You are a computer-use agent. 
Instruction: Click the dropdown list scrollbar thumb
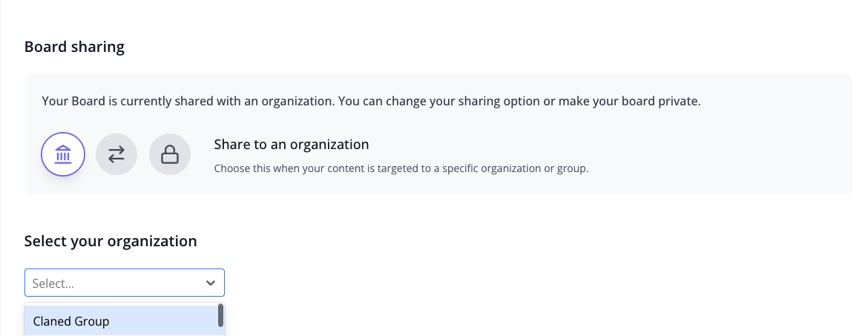(221, 315)
